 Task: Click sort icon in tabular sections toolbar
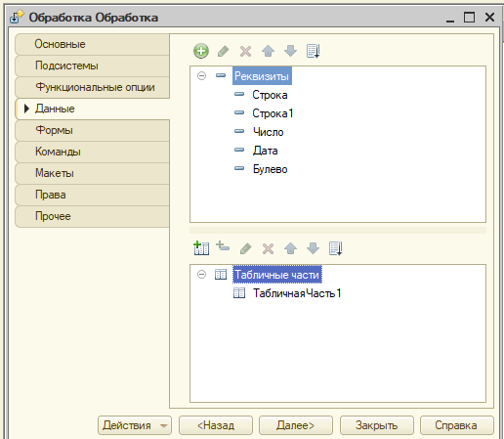tap(336, 248)
